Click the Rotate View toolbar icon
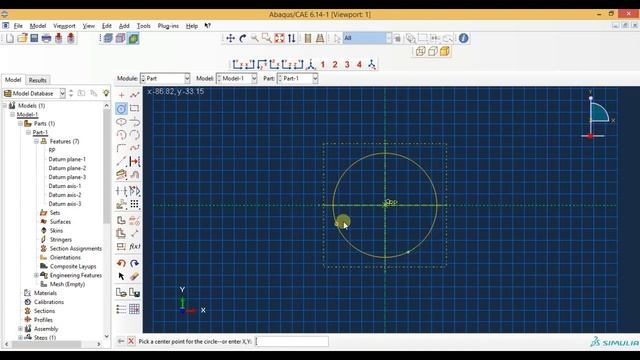The image size is (640, 360). tap(242, 38)
